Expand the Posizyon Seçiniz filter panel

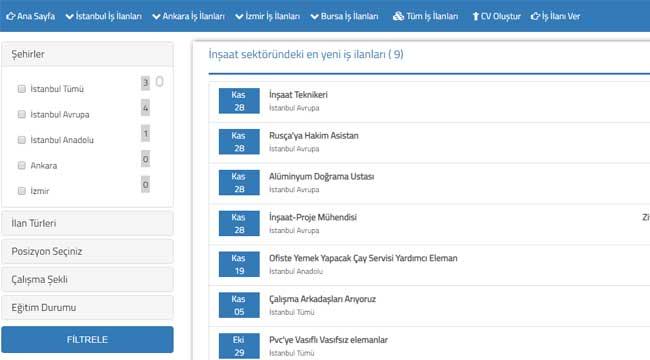87,251
